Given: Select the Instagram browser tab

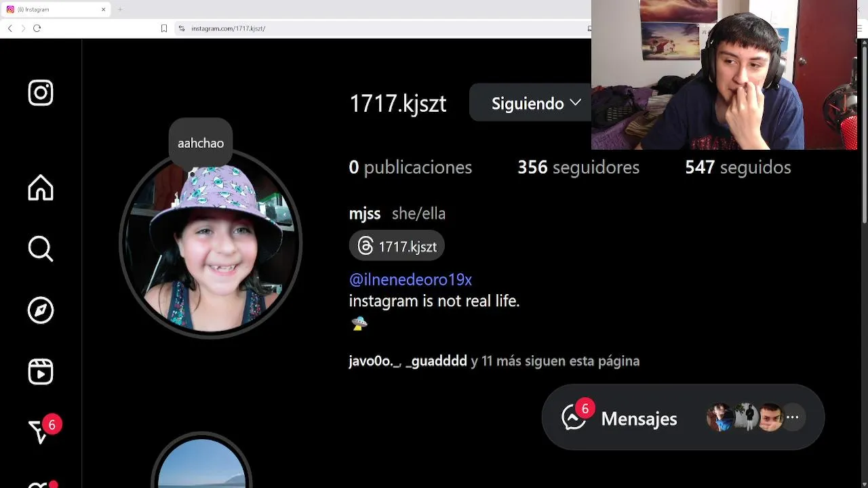Looking at the screenshot, I should pyautogui.click(x=56, y=9).
